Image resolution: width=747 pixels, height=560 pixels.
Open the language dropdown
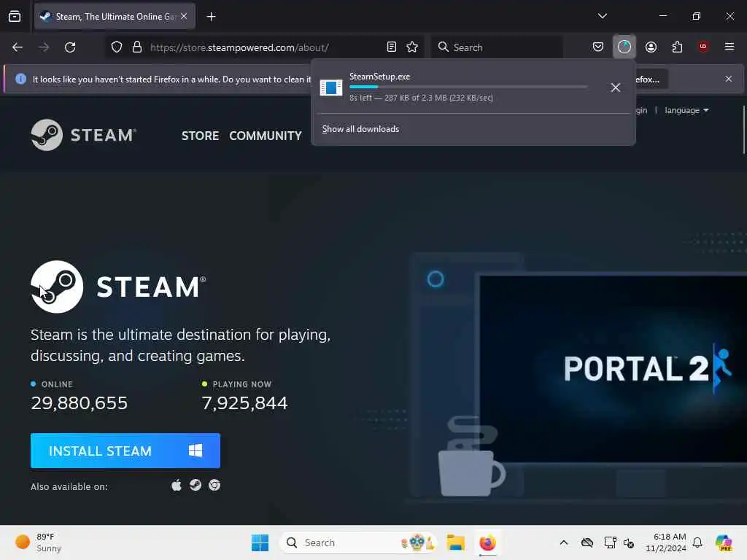pyautogui.click(x=686, y=111)
